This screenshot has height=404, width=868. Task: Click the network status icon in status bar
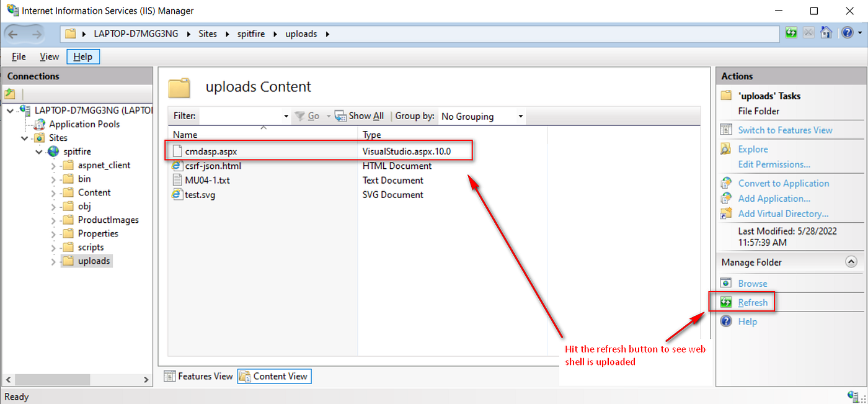[853, 397]
